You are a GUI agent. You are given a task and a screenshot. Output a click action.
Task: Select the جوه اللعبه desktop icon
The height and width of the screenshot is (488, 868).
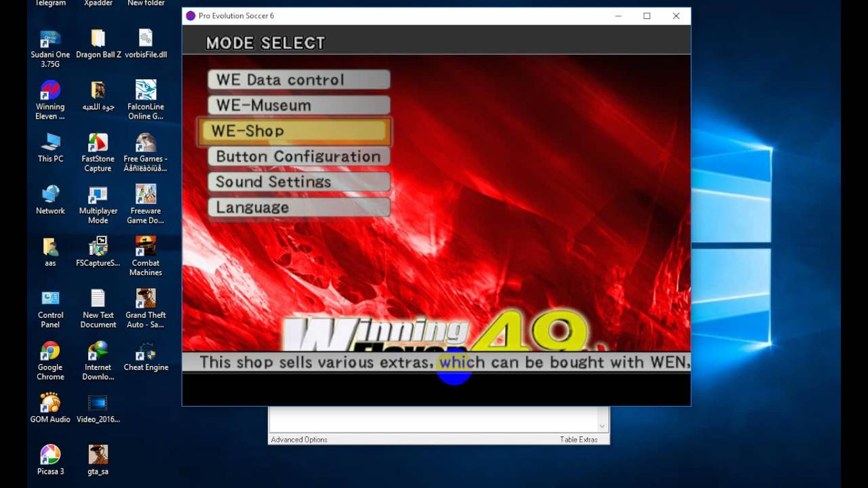tap(98, 96)
